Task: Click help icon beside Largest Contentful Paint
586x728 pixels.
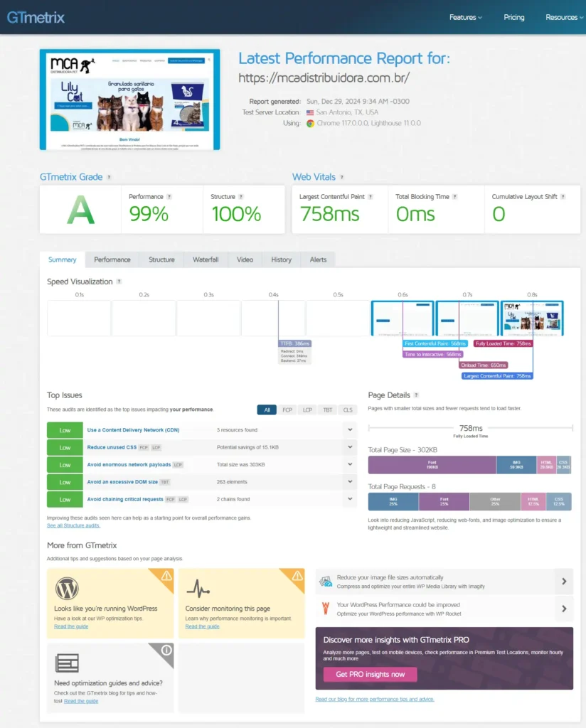Action: tap(371, 197)
